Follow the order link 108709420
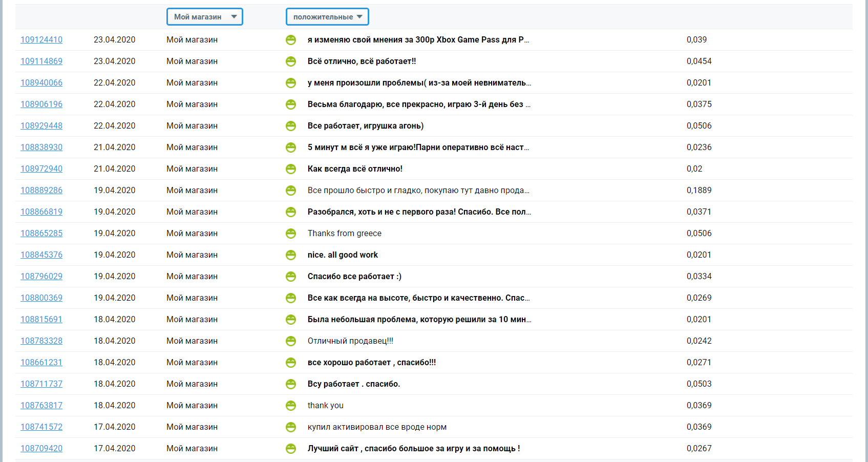The width and height of the screenshot is (868, 462). 41,449
